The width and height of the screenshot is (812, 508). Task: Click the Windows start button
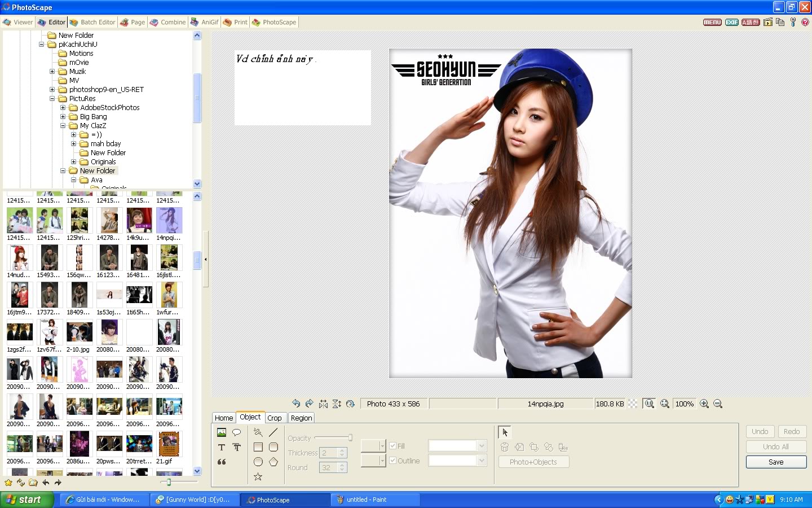(x=27, y=500)
